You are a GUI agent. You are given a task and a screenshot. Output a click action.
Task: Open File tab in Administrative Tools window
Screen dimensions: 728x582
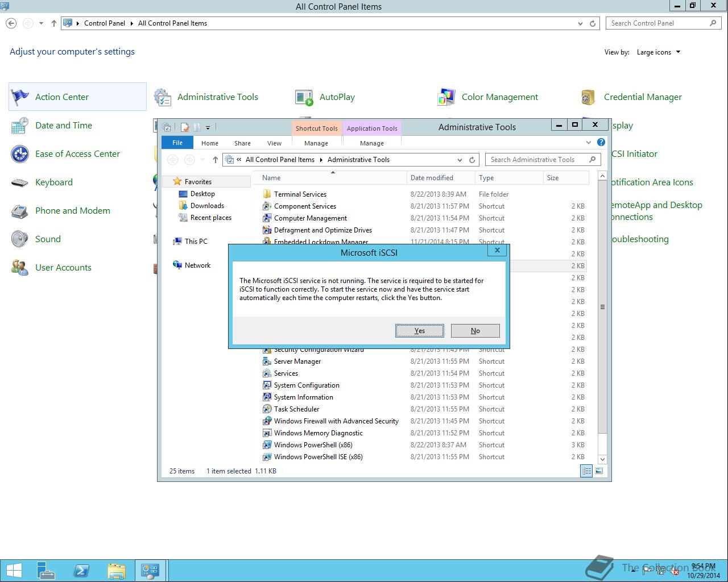[x=177, y=143]
